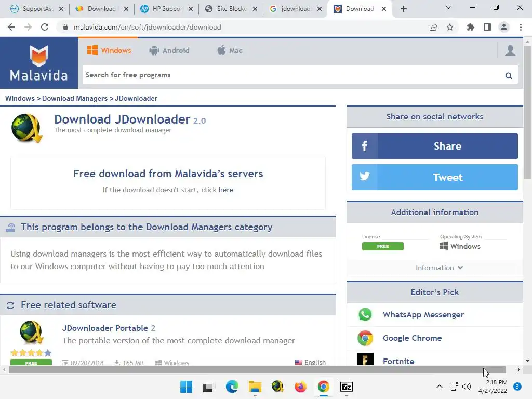Click the horizontal scrollbar
The width and height of the screenshot is (532, 399).
click(x=257, y=370)
